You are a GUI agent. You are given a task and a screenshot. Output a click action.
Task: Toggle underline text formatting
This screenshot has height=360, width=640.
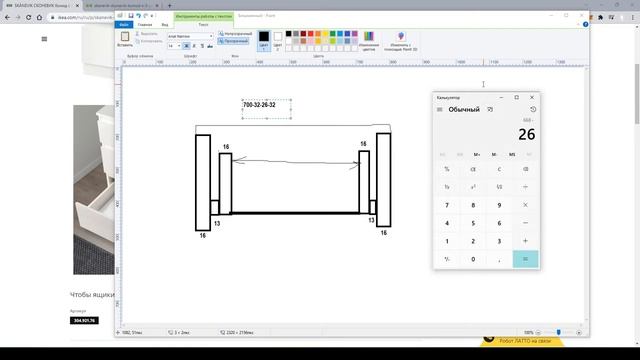coord(202,46)
